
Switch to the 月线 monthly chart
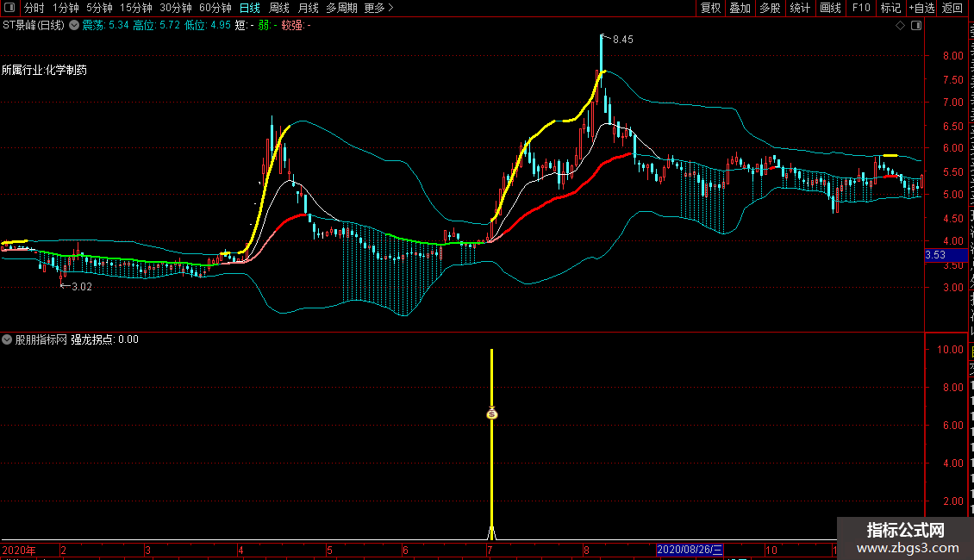coord(308,8)
